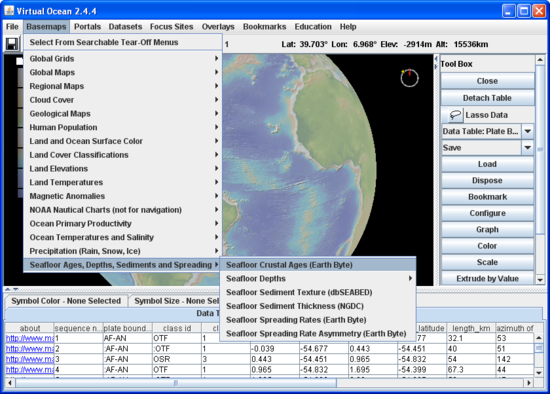Click the length_km column header
Image resolution: width=550 pixels, height=394 pixels.
click(471, 328)
